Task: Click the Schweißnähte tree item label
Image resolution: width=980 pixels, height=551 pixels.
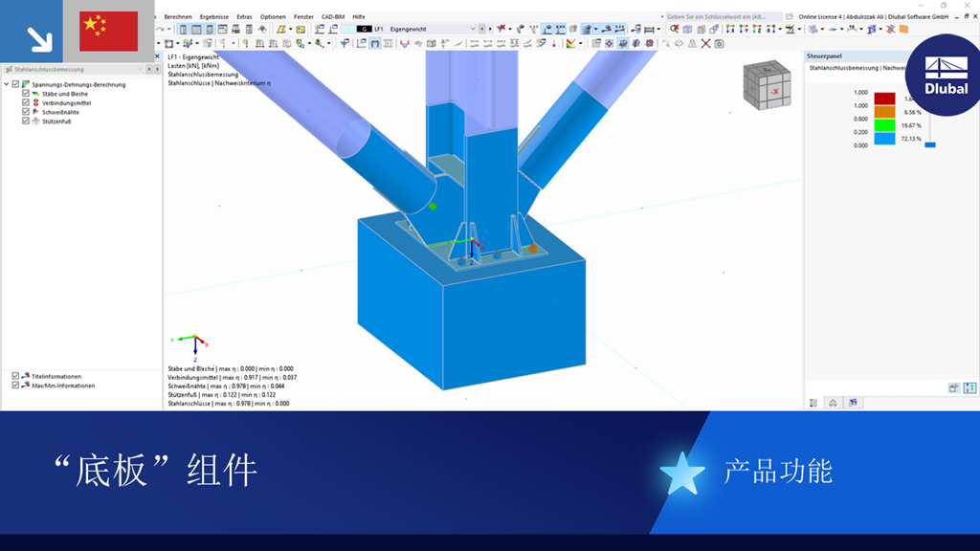Action: (x=60, y=112)
